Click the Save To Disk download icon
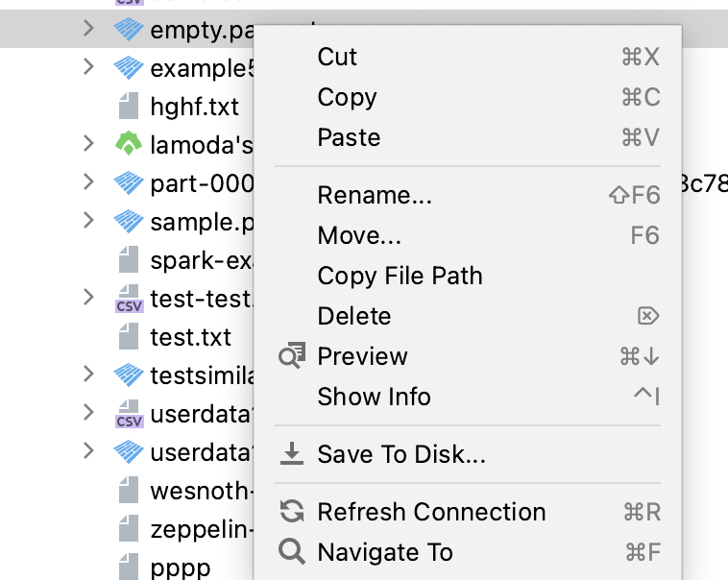The height and width of the screenshot is (580, 728). click(x=291, y=454)
